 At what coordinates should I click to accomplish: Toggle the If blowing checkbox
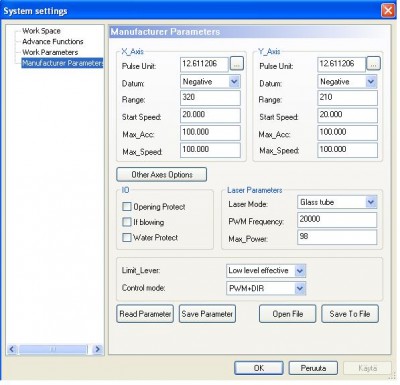(x=127, y=222)
